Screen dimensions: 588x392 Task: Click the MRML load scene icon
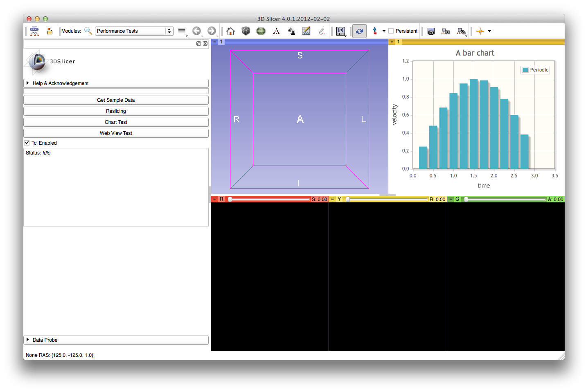point(34,31)
